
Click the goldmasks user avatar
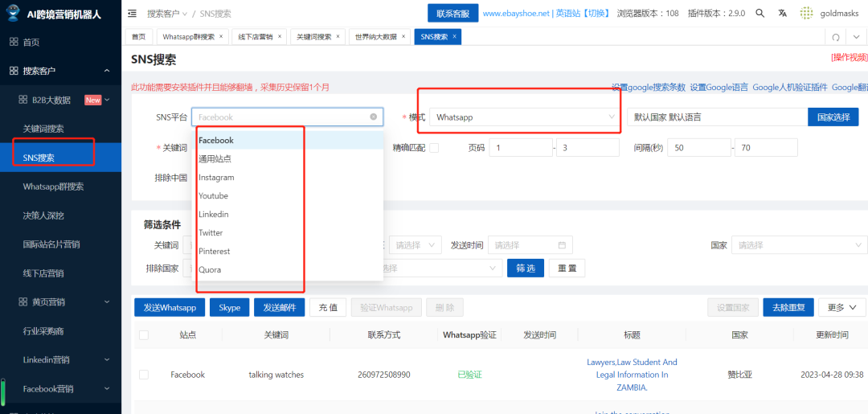(x=807, y=14)
